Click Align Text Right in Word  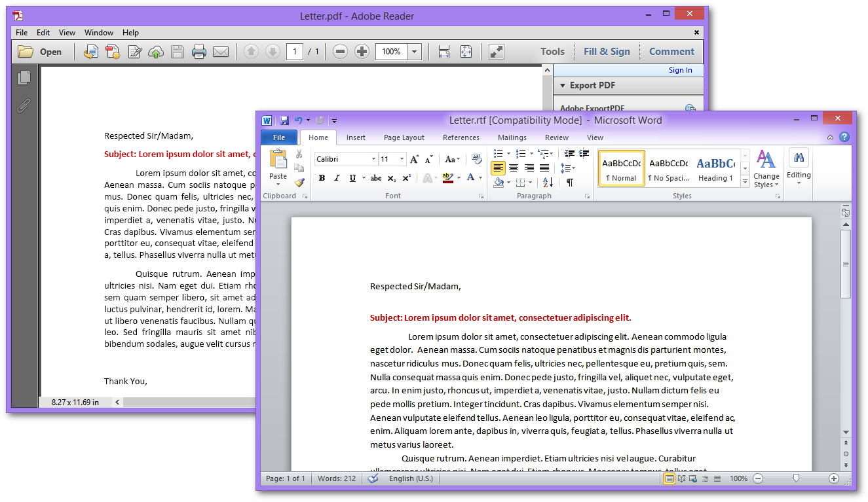[x=529, y=168]
